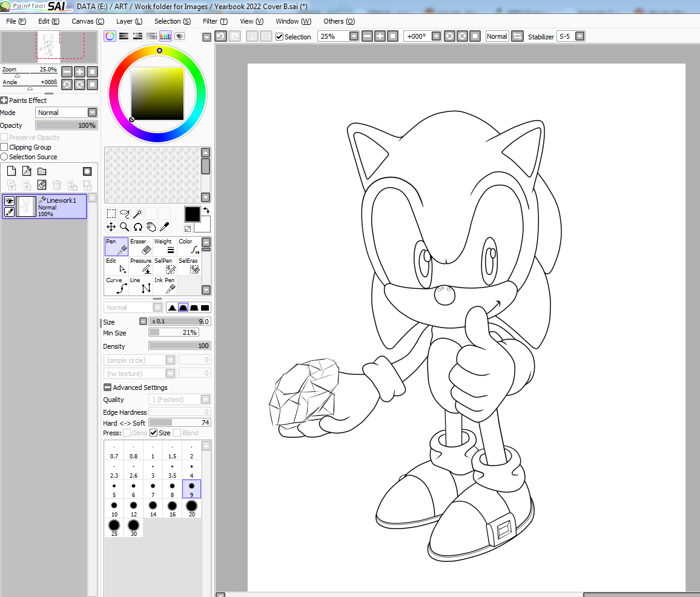Open the 25% zoom dropdown
Screen dimensions: 700x597
point(354,36)
